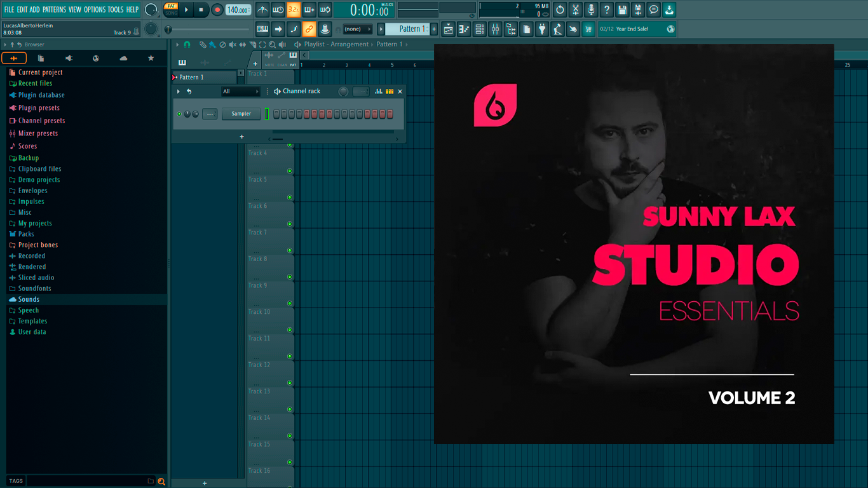Open the HELP menu

pyautogui.click(x=132, y=10)
